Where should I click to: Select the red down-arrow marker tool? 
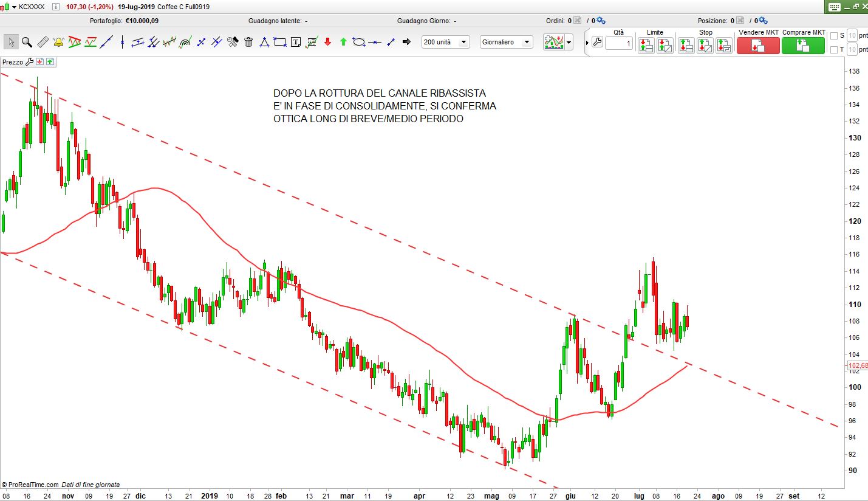(327, 42)
